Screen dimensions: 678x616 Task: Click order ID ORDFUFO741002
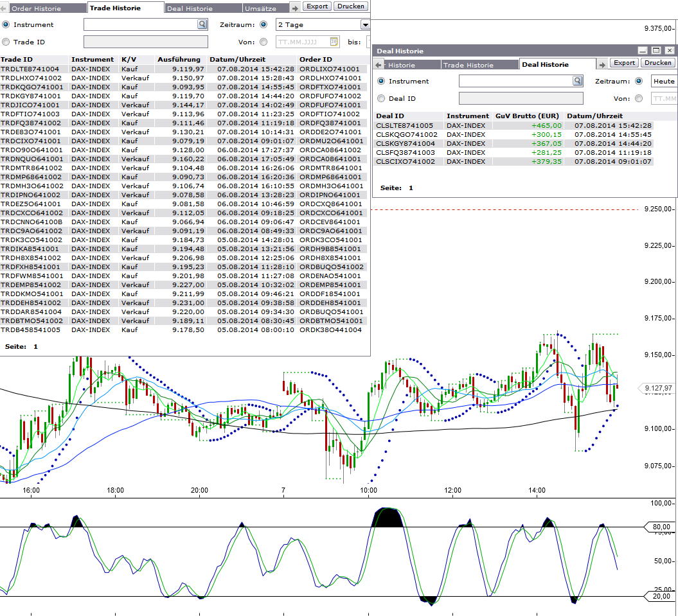click(x=330, y=96)
